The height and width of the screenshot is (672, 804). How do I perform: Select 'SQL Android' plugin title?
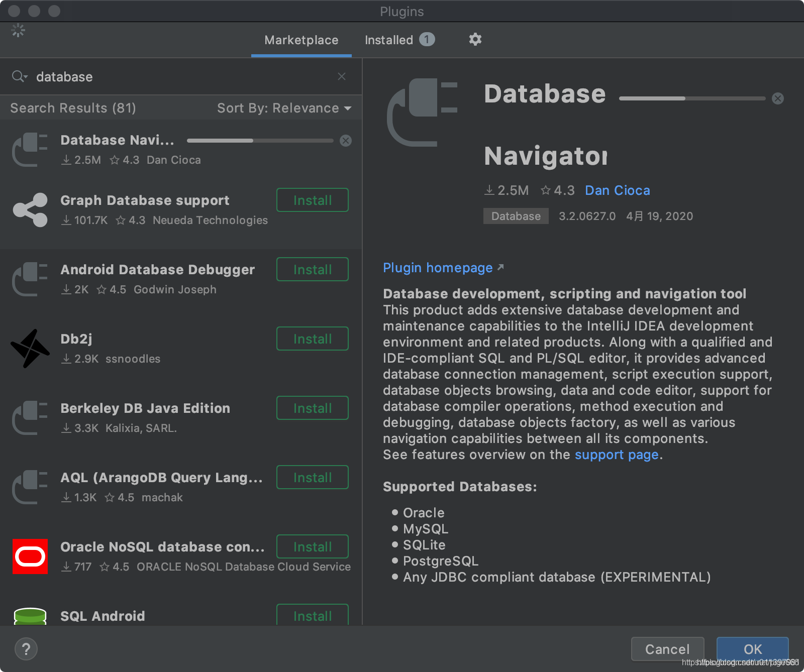[x=103, y=616]
